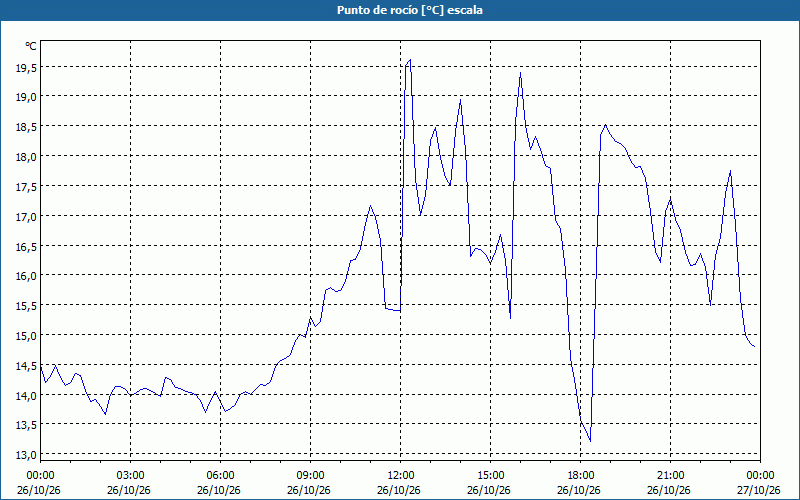Image resolution: width=800 pixels, height=500 pixels.
Task: Click the 16,0 y-axis value
Action: (26, 276)
